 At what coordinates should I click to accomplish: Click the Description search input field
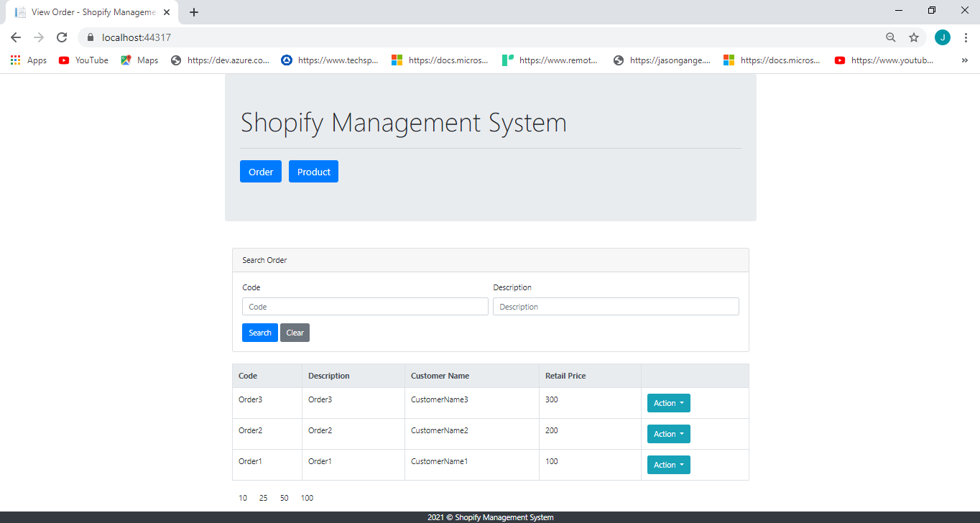pos(616,307)
